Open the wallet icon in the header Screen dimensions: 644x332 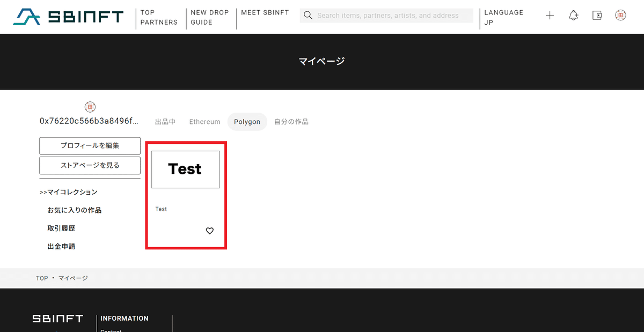pyautogui.click(x=597, y=16)
